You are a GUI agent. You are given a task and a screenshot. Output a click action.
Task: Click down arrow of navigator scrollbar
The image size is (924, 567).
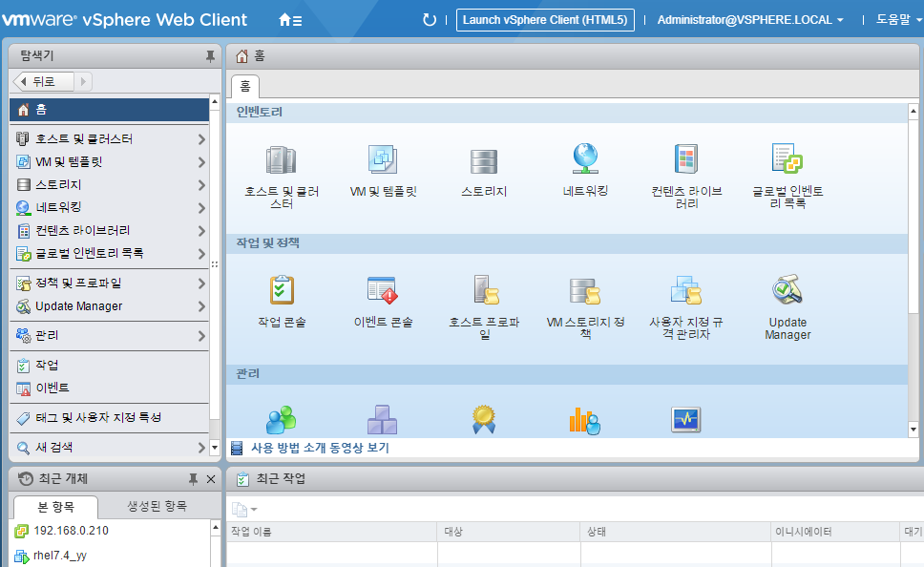click(215, 448)
